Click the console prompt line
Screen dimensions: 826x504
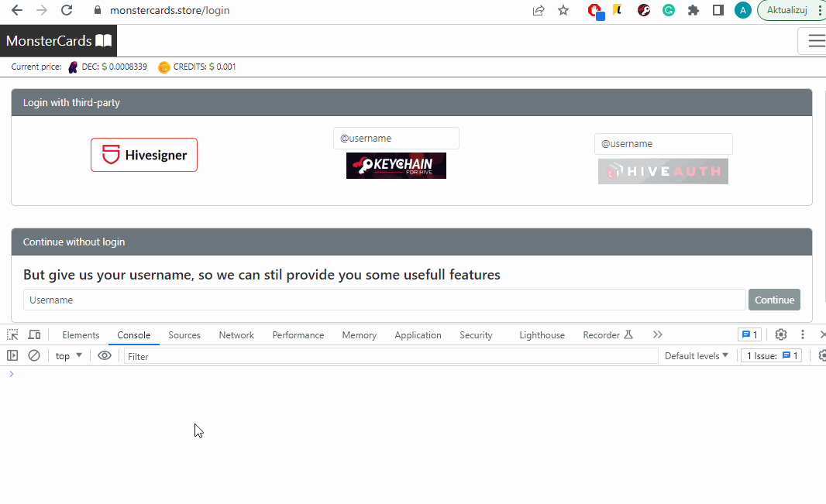click(413, 374)
